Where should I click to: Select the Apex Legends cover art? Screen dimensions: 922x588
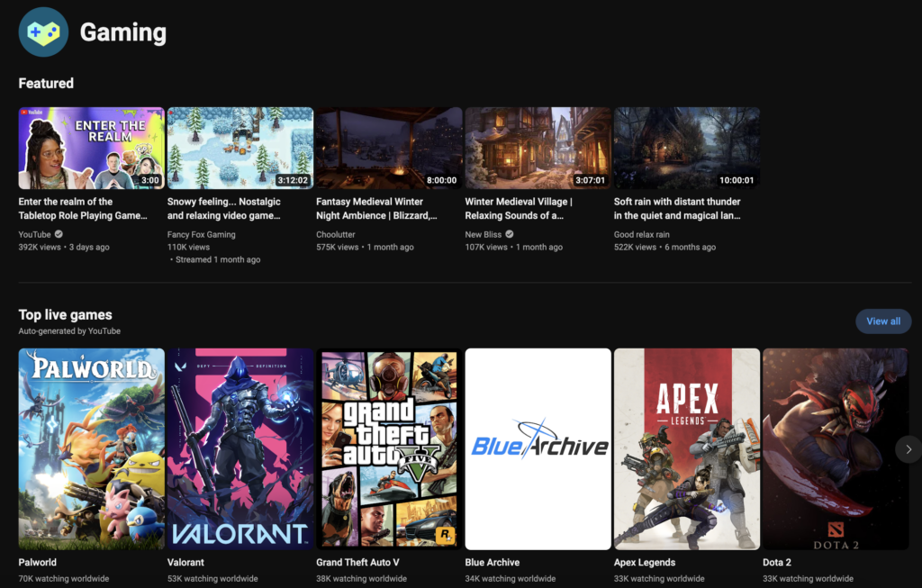pyautogui.click(x=686, y=449)
